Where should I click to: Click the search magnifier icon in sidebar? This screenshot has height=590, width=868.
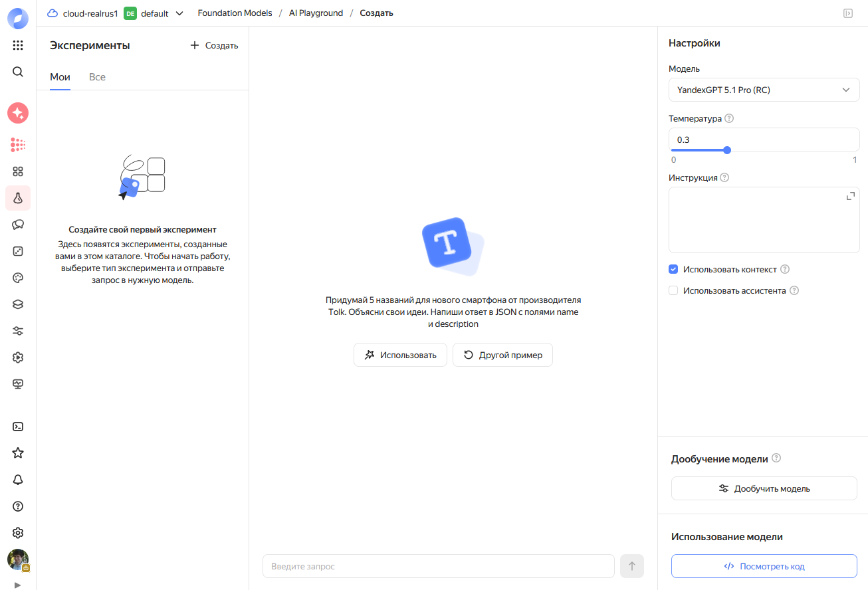tap(18, 72)
